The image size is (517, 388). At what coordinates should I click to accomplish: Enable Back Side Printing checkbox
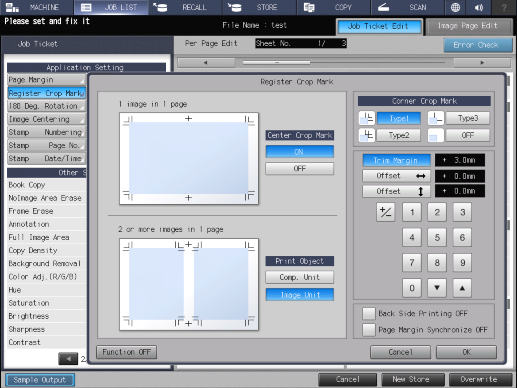(369, 313)
